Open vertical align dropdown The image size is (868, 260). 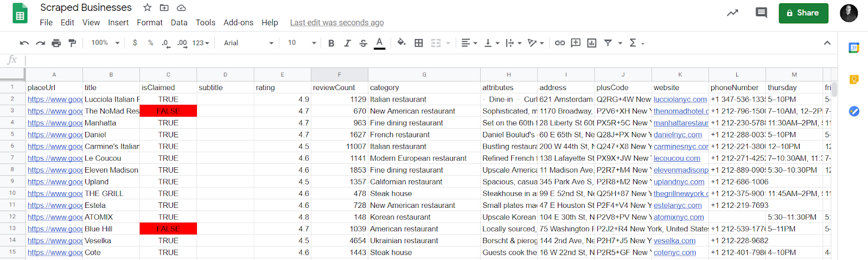[x=491, y=43]
